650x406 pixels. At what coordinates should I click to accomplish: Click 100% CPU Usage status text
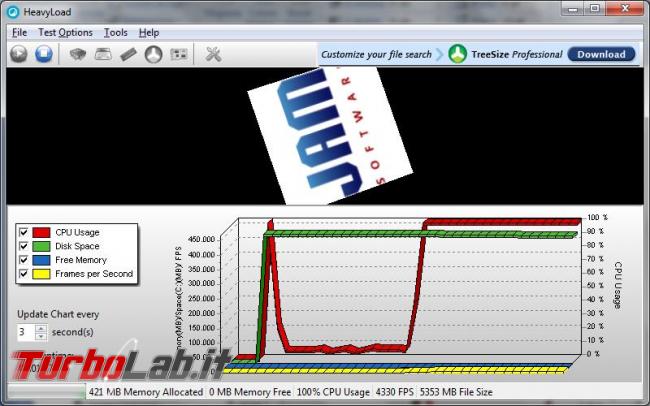pos(333,392)
